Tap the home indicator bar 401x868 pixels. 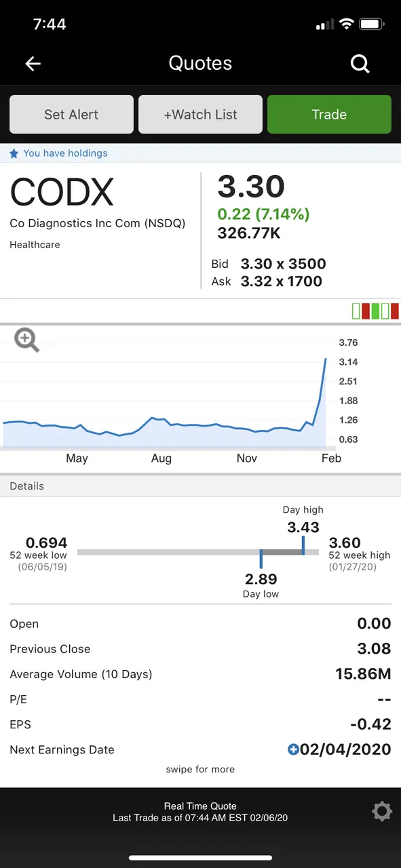200,858
